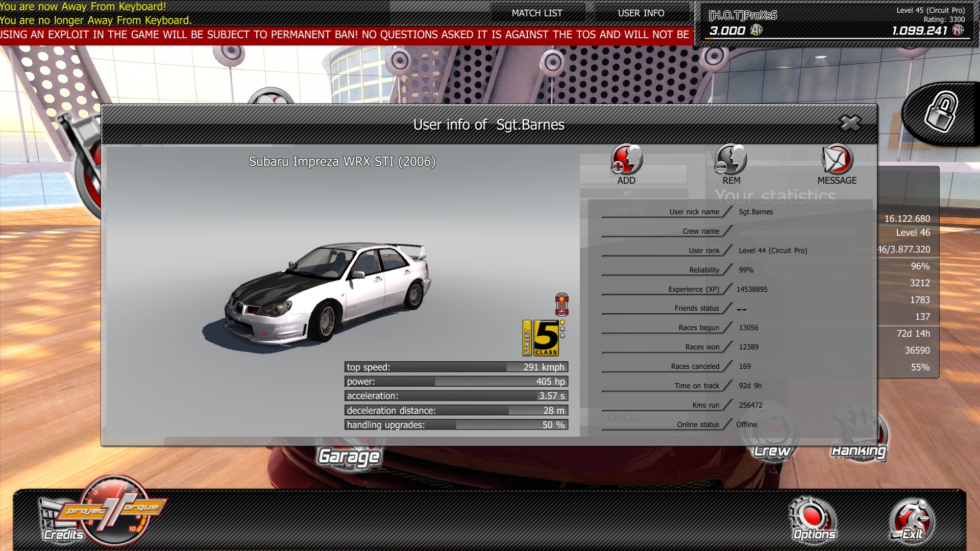Select the power 405 hp bar
This screenshot has width=980, height=551.
coord(456,381)
